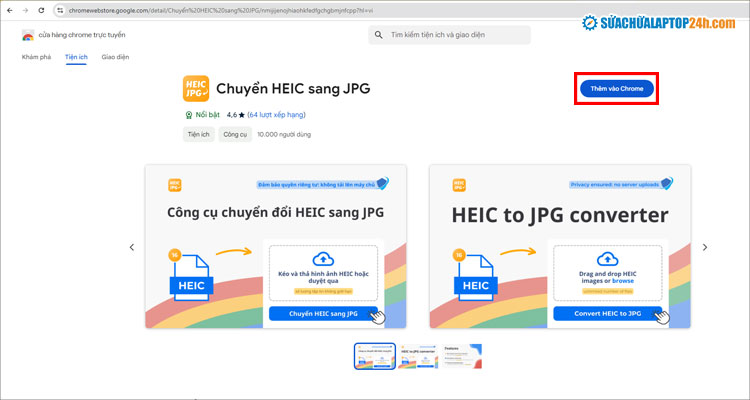Click the browser forward arrow

point(25,10)
